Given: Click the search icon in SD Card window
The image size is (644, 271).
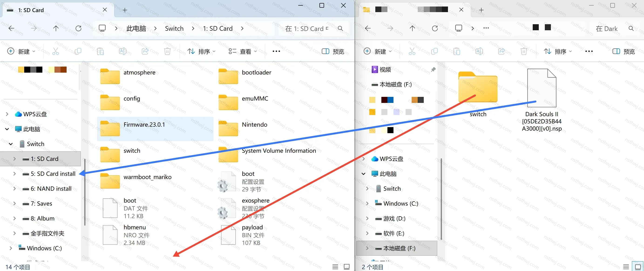Looking at the screenshot, I should 340,28.
